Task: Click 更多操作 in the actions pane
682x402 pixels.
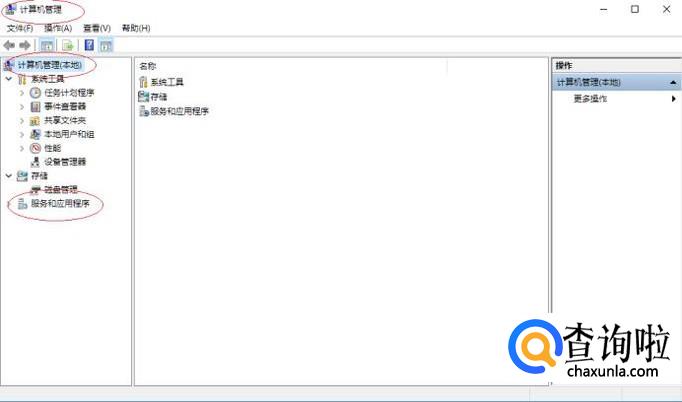Action: click(590, 99)
